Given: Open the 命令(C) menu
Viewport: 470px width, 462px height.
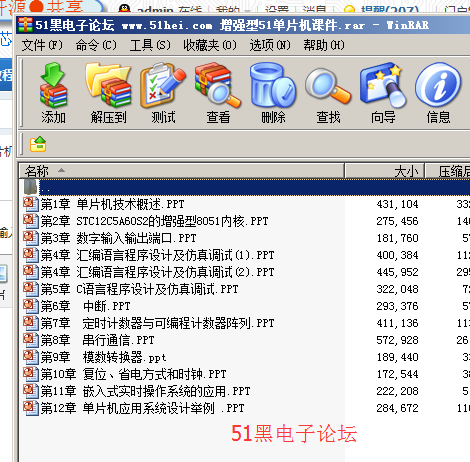Looking at the screenshot, I should [x=96, y=45].
